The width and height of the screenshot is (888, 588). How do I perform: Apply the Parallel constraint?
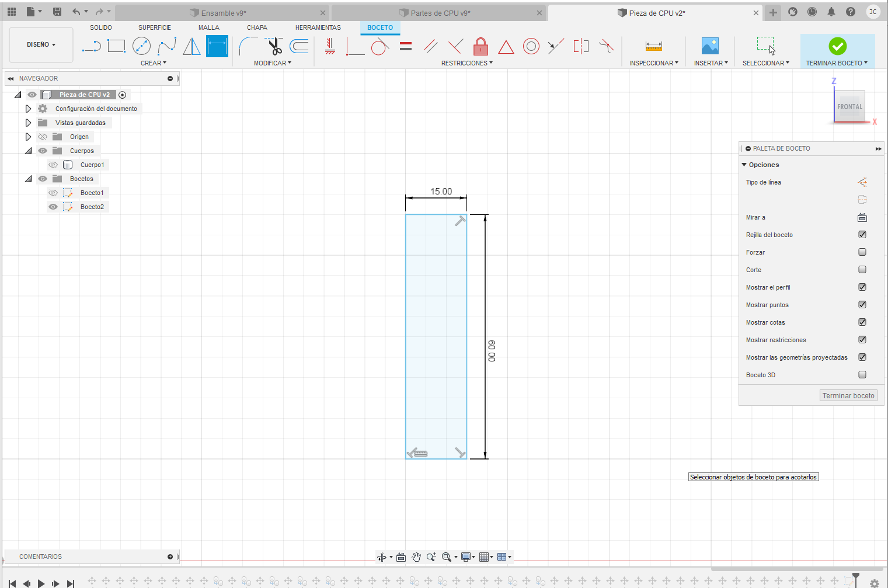tap(431, 46)
